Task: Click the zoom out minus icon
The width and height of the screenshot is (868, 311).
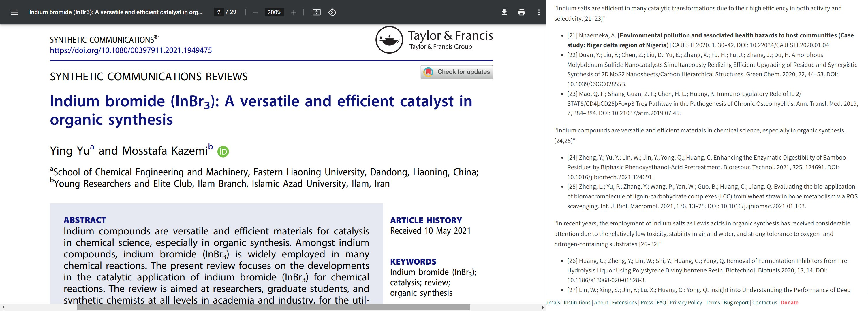Action: tap(255, 12)
